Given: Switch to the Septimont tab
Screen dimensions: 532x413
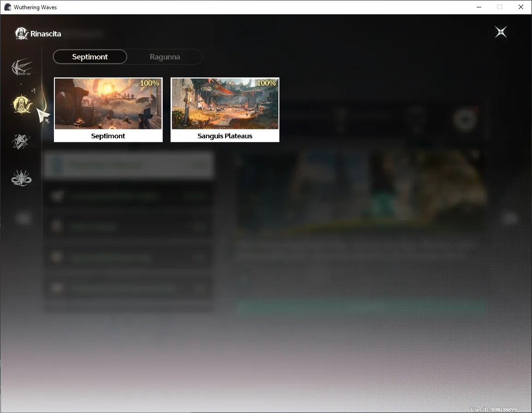Looking at the screenshot, I should (90, 57).
